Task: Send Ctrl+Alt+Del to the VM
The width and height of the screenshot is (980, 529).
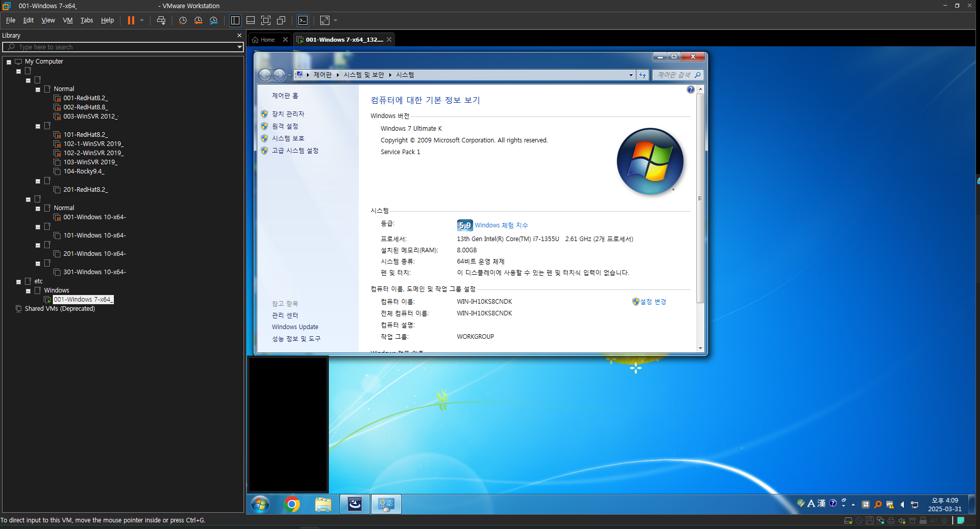Action: (161, 20)
